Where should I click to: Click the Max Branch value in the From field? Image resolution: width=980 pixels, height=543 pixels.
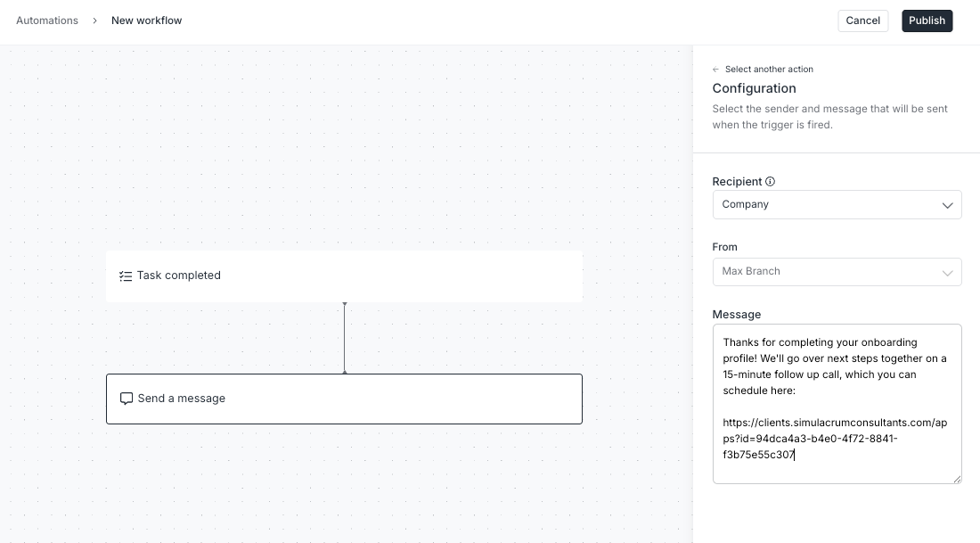[x=751, y=272]
